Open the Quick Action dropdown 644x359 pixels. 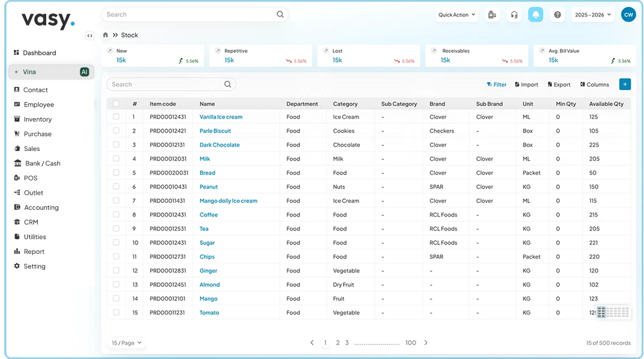point(456,15)
